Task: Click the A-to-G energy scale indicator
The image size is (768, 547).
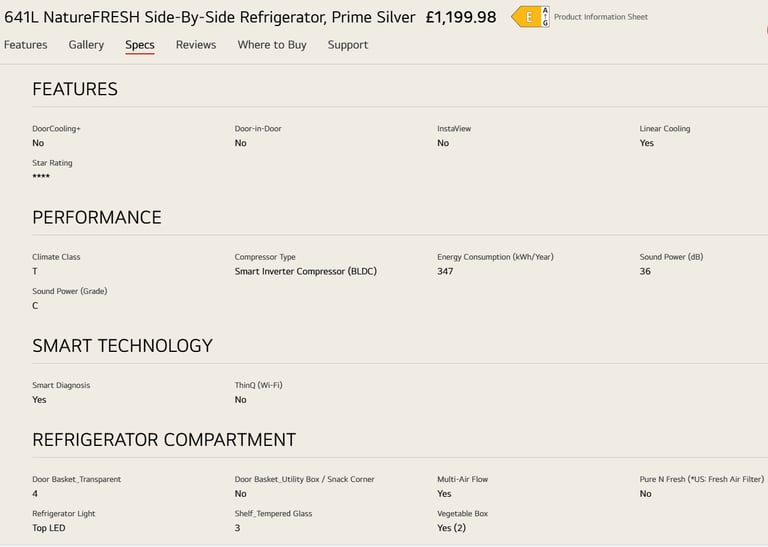Action: point(545,17)
